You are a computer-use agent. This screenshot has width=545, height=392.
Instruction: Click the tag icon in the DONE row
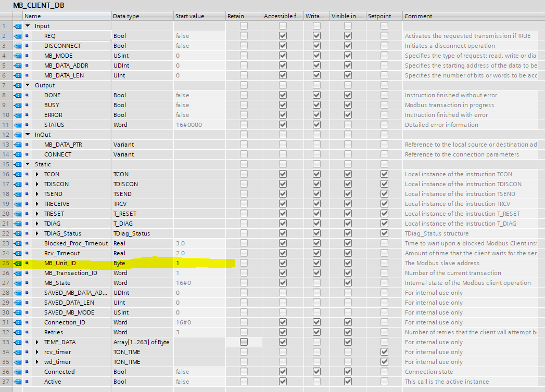click(x=17, y=95)
